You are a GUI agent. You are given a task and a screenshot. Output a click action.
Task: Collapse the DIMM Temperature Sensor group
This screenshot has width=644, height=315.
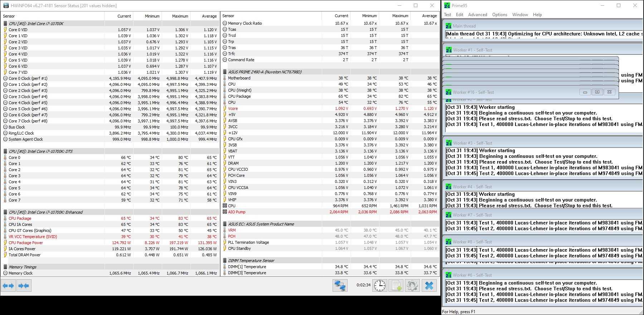(x=225, y=261)
